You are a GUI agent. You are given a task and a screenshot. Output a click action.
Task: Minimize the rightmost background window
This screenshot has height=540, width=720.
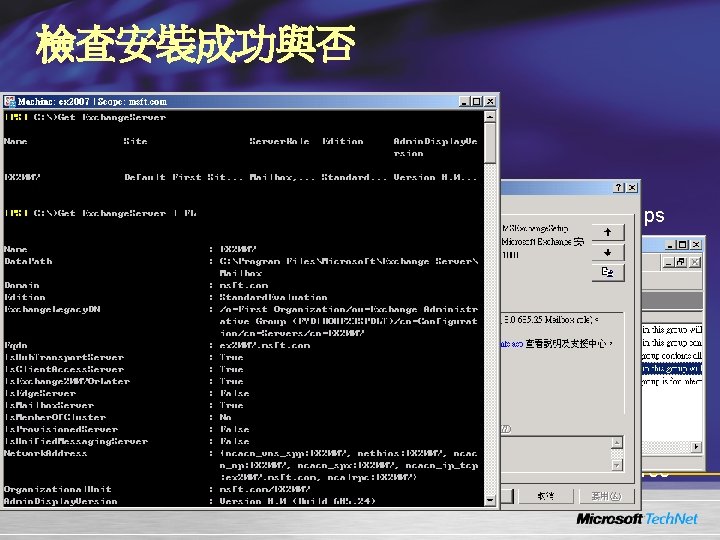(670, 245)
